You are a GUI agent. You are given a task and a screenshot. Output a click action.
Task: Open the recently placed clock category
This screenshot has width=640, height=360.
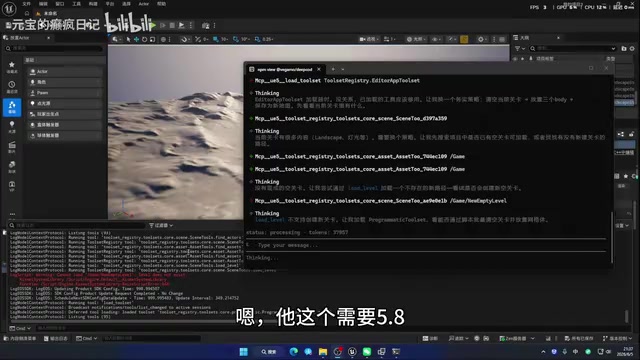pos(12,87)
